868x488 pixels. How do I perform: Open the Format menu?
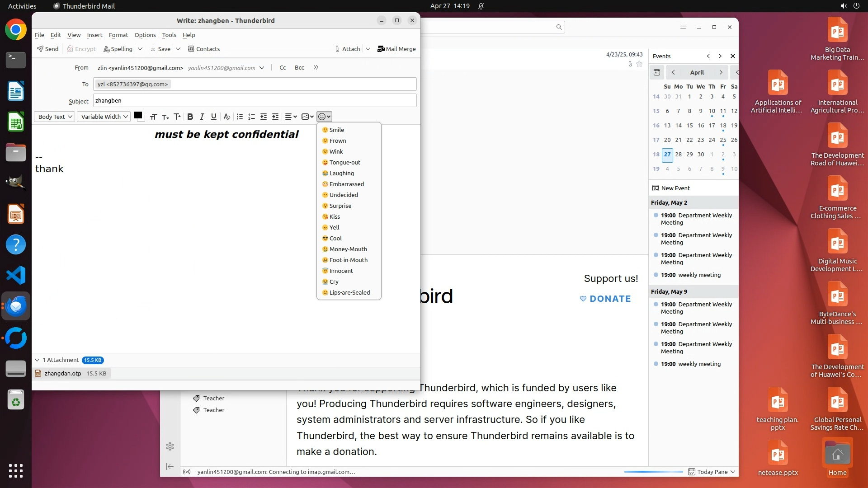coord(118,35)
